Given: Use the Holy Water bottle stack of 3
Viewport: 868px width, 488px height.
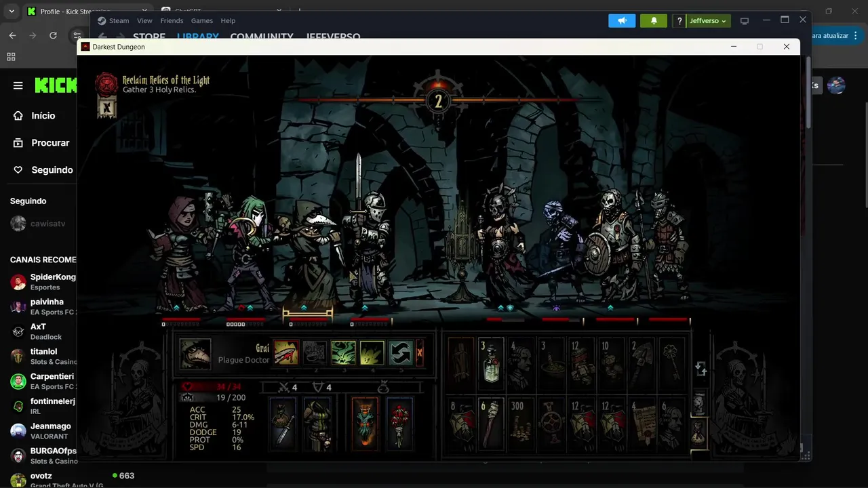Looking at the screenshot, I should click(491, 364).
